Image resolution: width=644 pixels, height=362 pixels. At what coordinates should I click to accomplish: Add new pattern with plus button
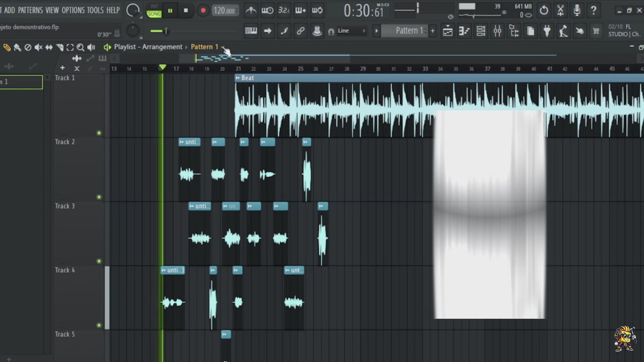433,31
